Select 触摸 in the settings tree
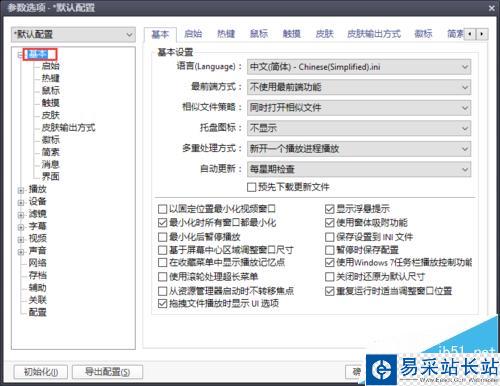 50,103
